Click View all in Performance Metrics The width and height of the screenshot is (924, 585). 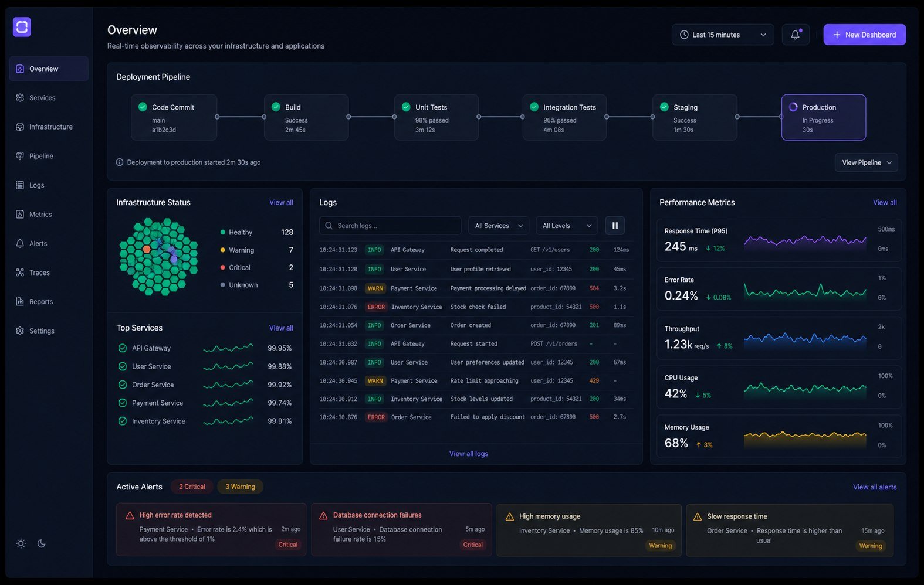(885, 202)
